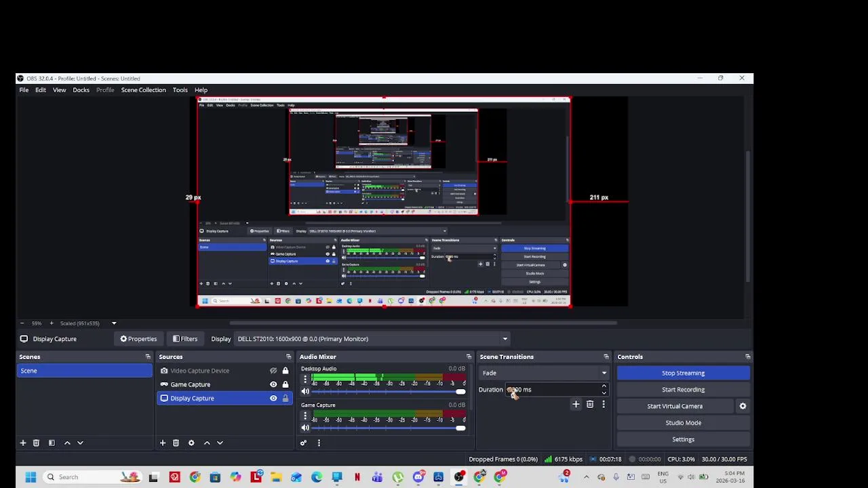Screen dimensions: 868x488
Task: Add a new source with the plus icon
Action: [163, 443]
